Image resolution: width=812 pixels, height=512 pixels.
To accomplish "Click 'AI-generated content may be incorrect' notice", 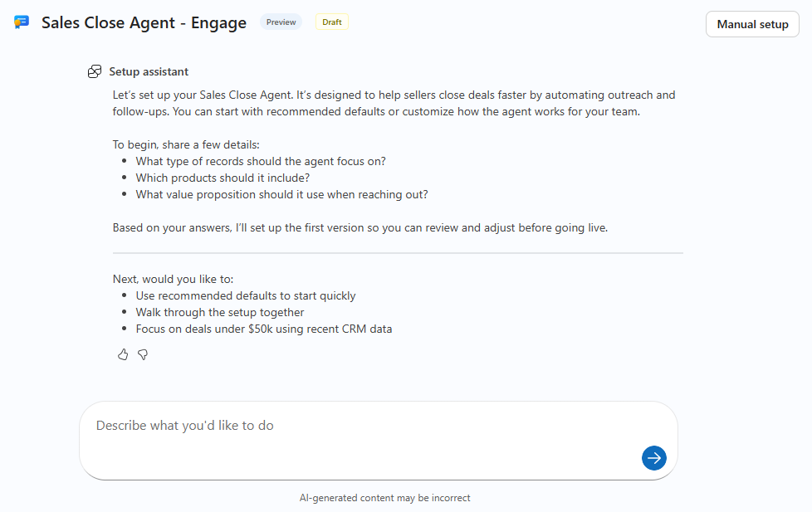I will pyautogui.click(x=384, y=498).
